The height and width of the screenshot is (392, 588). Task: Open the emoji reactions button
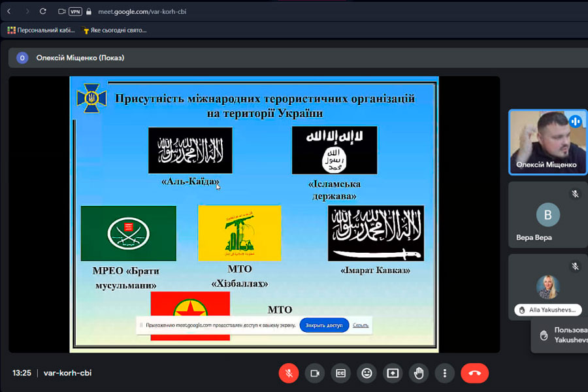click(x=367, y=373)
